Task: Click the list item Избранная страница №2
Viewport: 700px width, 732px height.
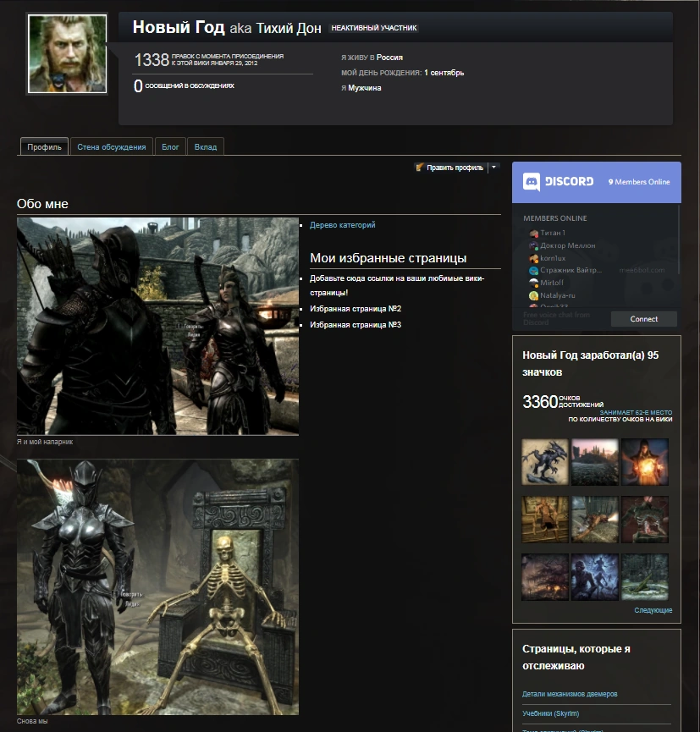Action: (x=356, y=309)
